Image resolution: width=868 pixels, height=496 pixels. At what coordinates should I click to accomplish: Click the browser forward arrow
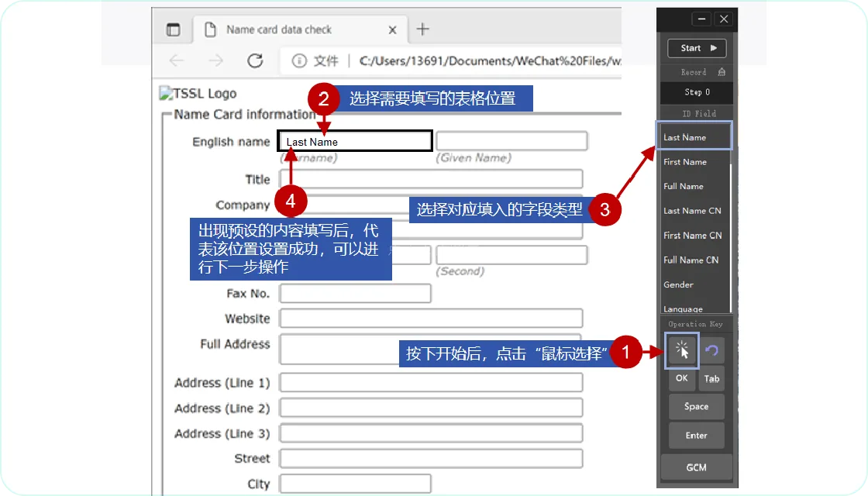[216, 60]
